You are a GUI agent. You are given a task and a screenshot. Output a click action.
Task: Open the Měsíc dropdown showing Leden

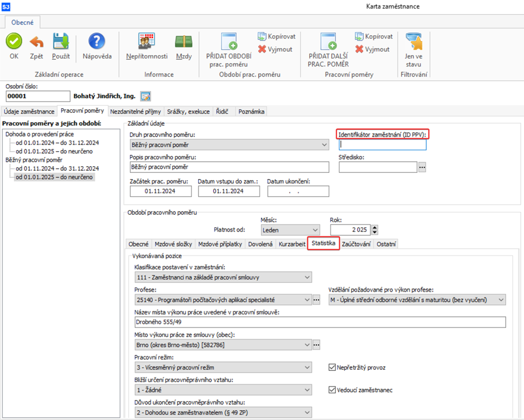(x=315, y=230)
